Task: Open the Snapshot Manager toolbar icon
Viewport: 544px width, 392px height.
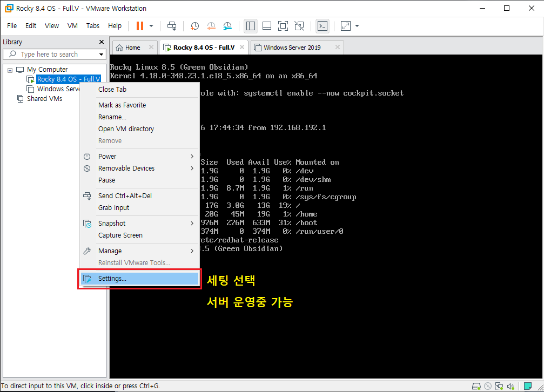Action: pyautogui.click(x=227, y=26)
